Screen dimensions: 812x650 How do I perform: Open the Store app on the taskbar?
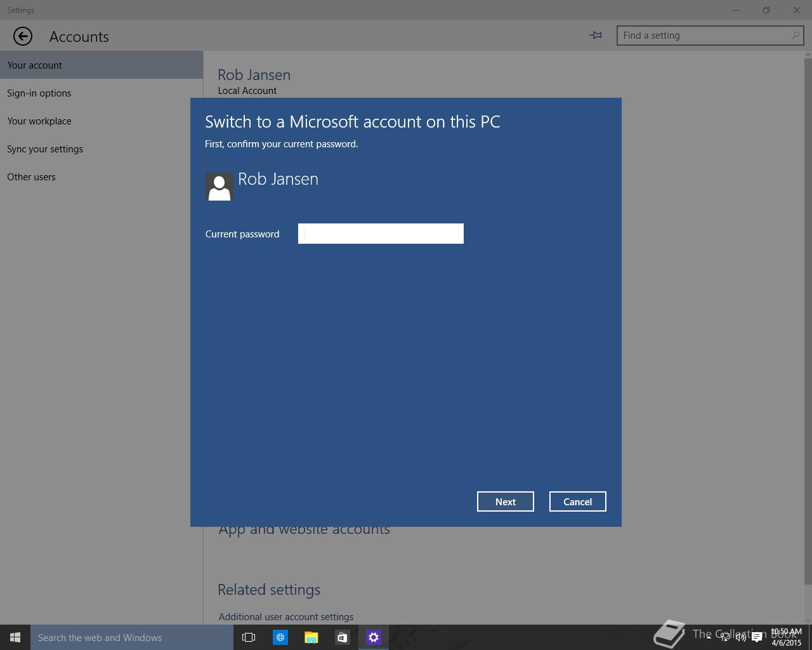[x=342, y=637]
